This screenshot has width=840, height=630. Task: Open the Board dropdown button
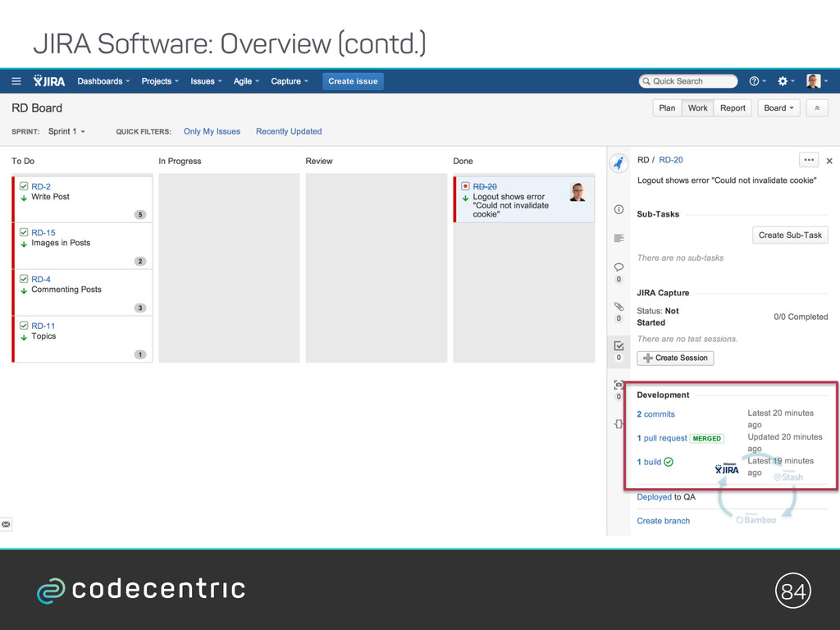tap(778, 107)
